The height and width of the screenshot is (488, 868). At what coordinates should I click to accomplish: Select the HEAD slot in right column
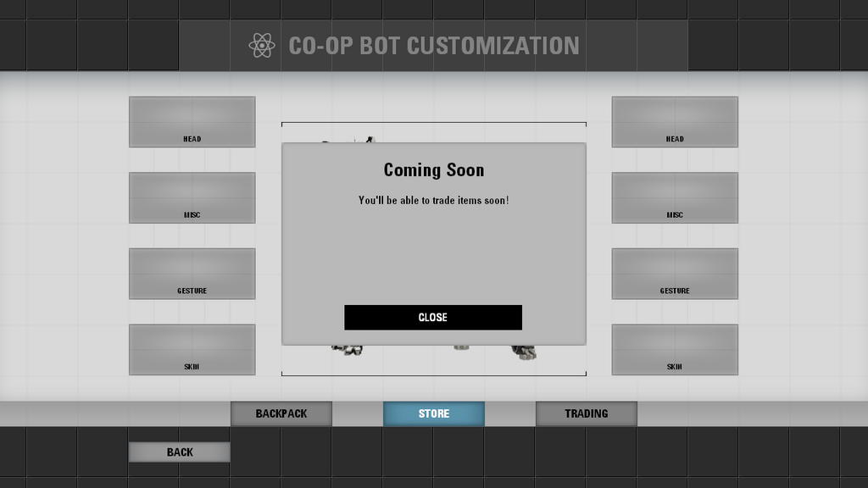point(675,122)
